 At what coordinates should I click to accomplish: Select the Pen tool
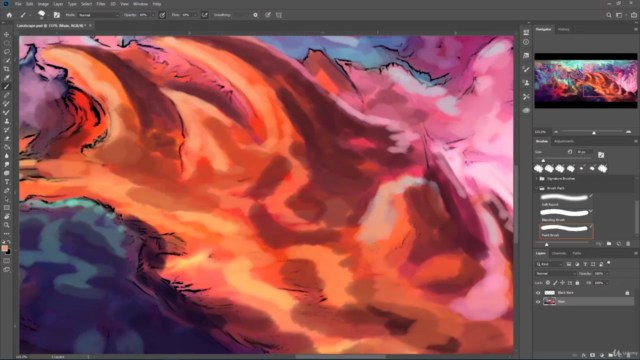point(7,191)
